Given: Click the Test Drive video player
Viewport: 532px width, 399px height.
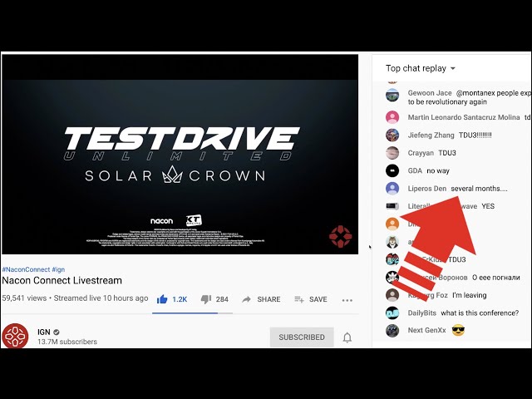Looking at the screenshot, I should coord(180,154).
